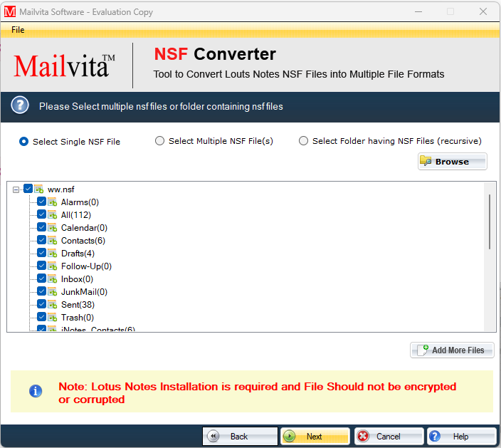Viewport: 501px width, 448px height.
Task: Close the Mailvita Software window
Action: (x=483, y=12)
